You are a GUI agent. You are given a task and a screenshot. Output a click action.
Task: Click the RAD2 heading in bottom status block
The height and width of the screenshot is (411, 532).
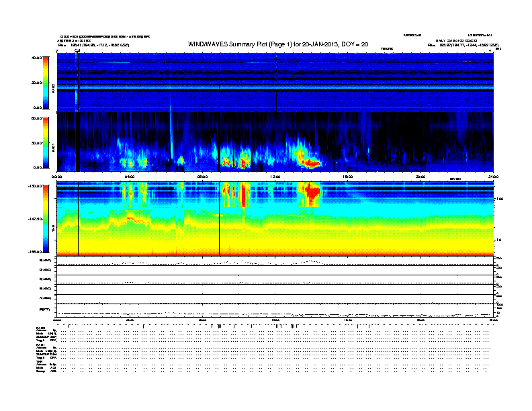[x=40, y=328]
